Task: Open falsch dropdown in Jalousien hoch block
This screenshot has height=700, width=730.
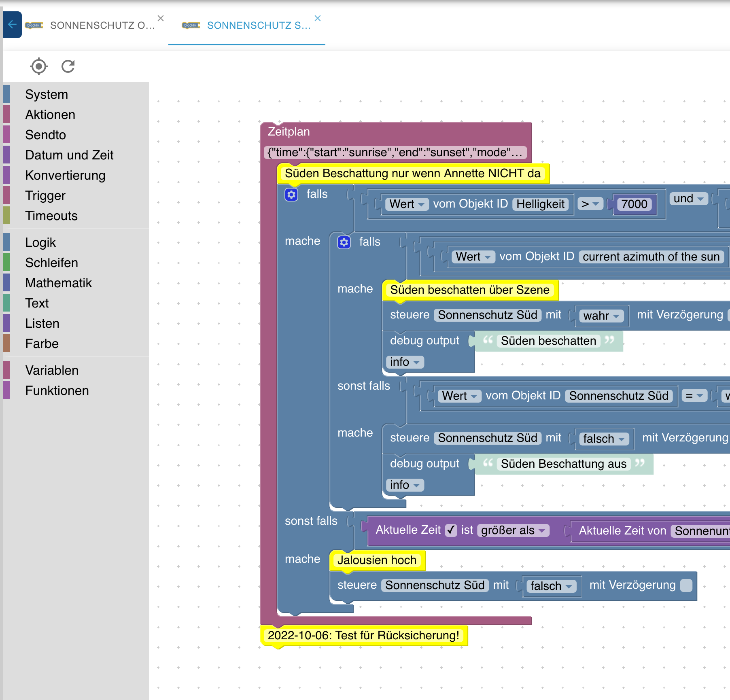Action: [551, 586]
